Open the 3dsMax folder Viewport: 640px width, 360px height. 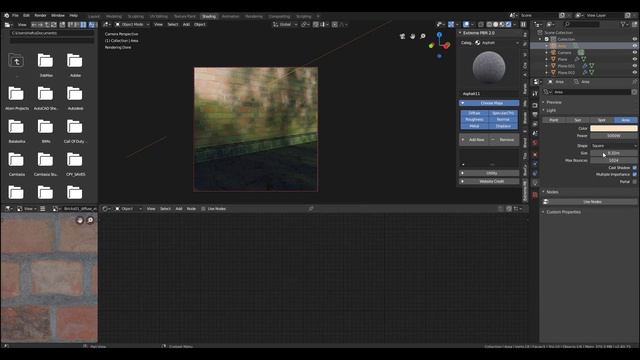coord(46,64)
